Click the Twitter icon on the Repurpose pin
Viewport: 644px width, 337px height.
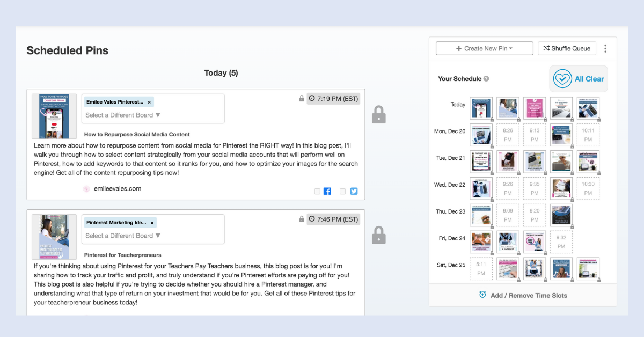[354, 191]
